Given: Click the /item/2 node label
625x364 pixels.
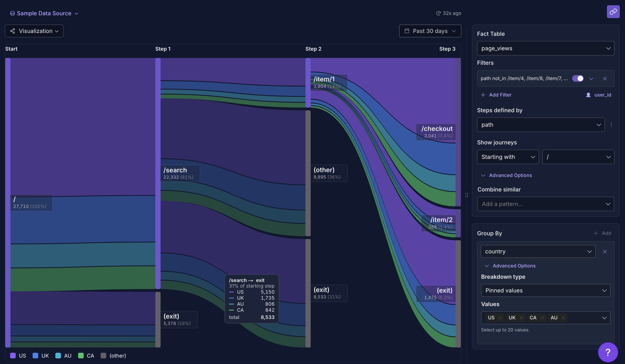Looking at the screenshot, I should pos(438,223).
